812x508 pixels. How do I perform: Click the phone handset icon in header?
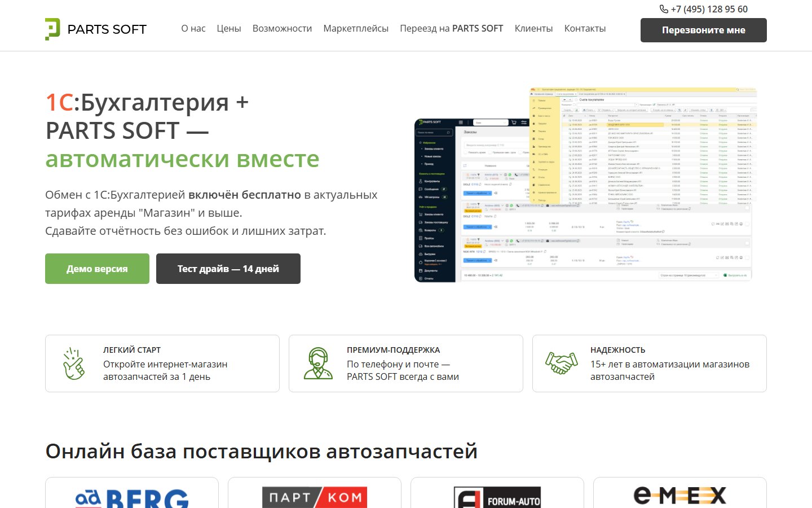coord(664,9)
